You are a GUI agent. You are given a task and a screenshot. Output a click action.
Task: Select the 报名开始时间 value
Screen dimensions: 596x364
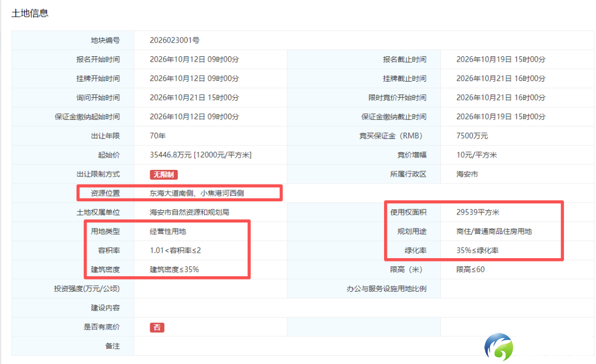point(194,59)
